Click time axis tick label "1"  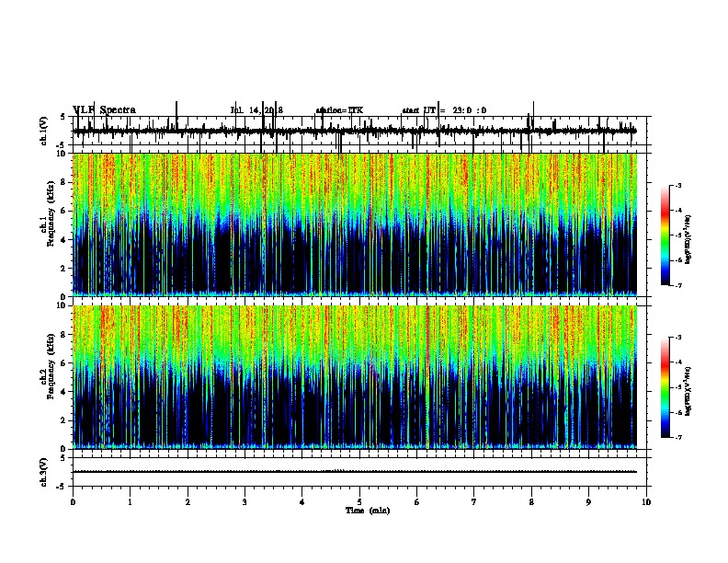[x=130, y=502]
